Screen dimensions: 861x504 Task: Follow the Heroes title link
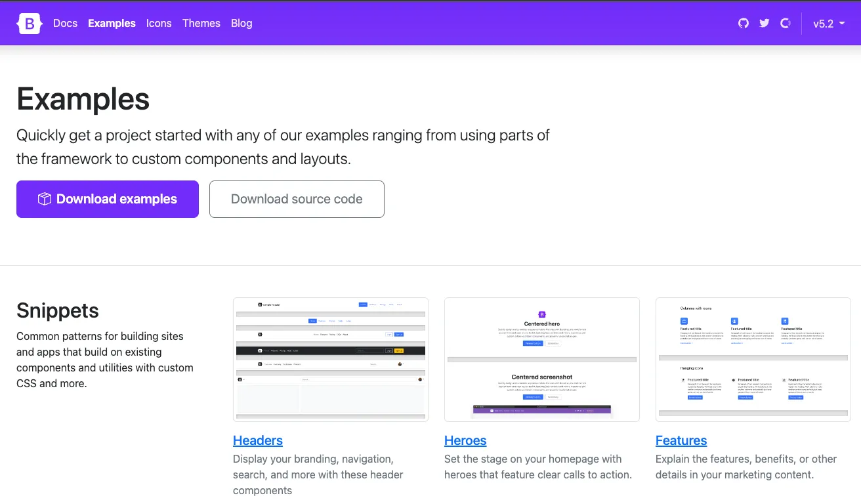pos(465,440)
